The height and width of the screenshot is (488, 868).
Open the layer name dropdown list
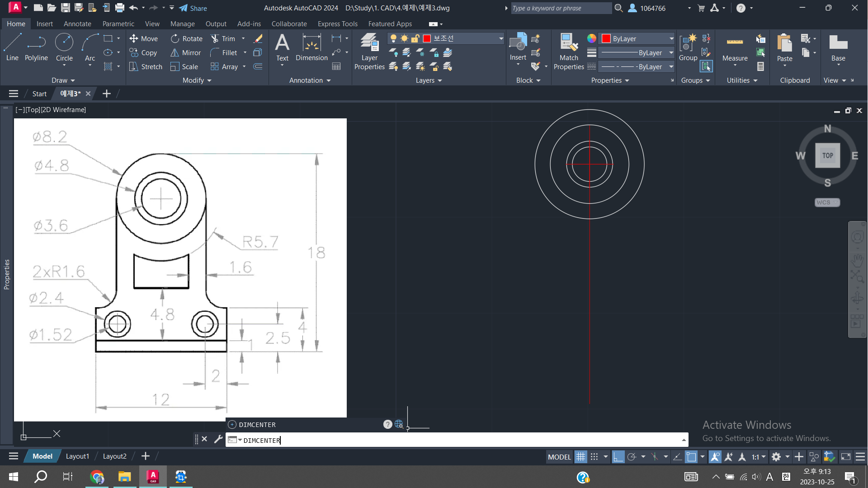[501, 39]
